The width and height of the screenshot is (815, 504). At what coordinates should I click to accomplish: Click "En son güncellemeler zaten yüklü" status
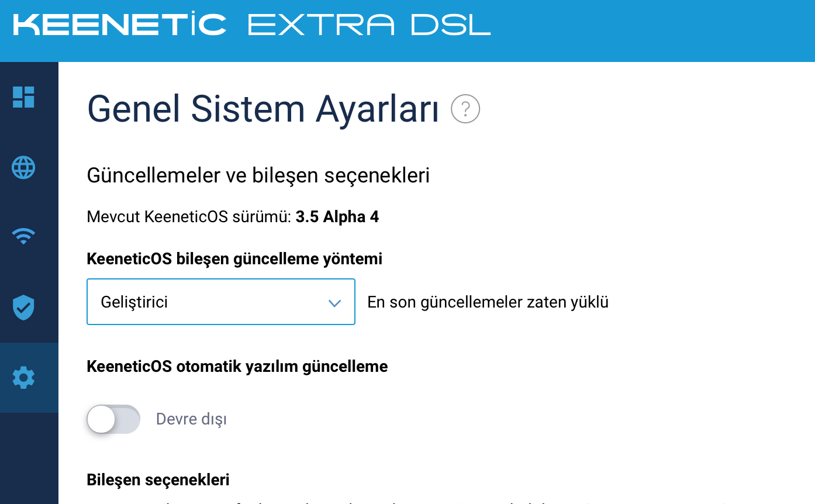pyautogui.click(x=488, y=302)
